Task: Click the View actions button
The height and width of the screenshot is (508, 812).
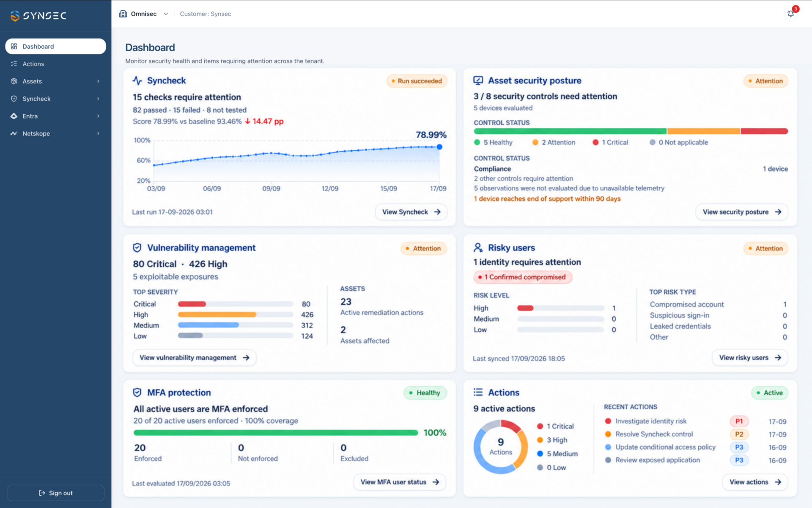Action: (755, 482)
